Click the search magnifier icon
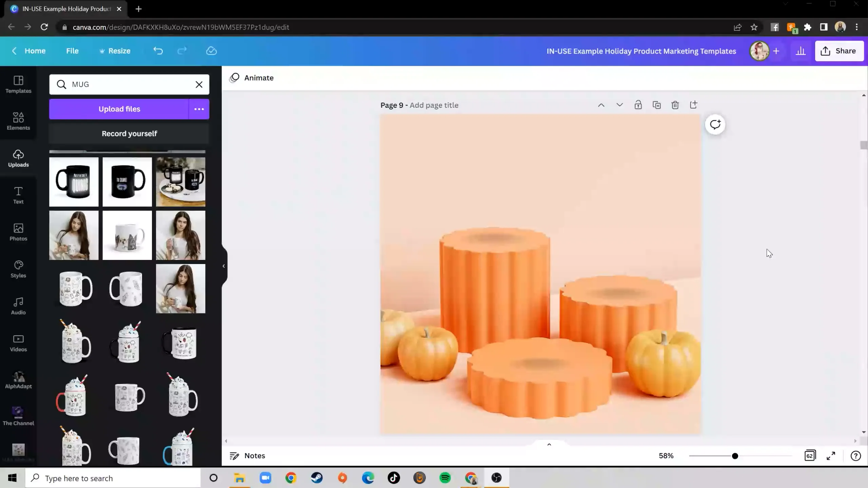 pyautogui.click(x=61, y=84)
